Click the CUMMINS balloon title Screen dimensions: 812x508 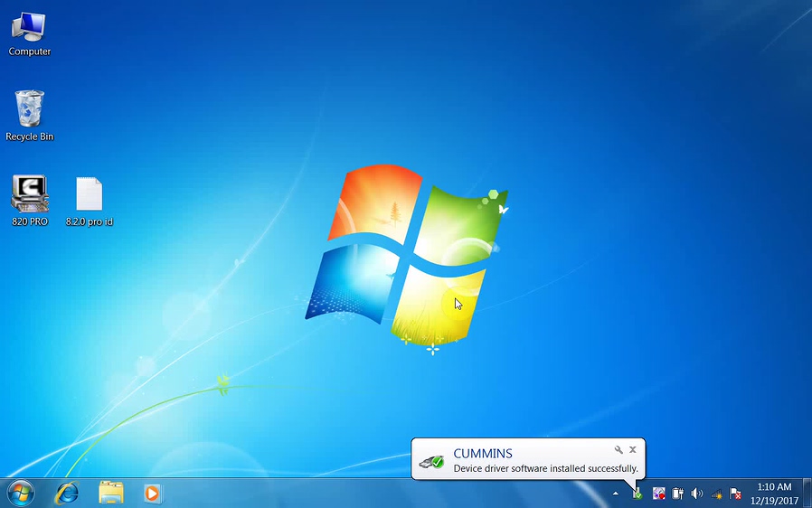click(483, 453)
